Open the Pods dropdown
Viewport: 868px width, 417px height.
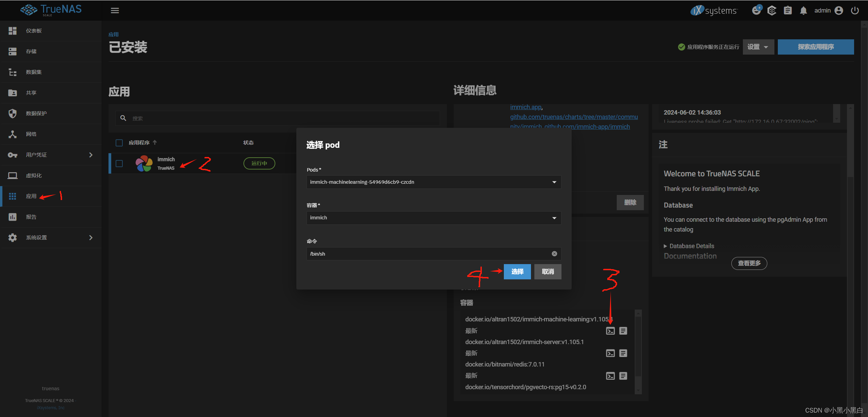433,182
